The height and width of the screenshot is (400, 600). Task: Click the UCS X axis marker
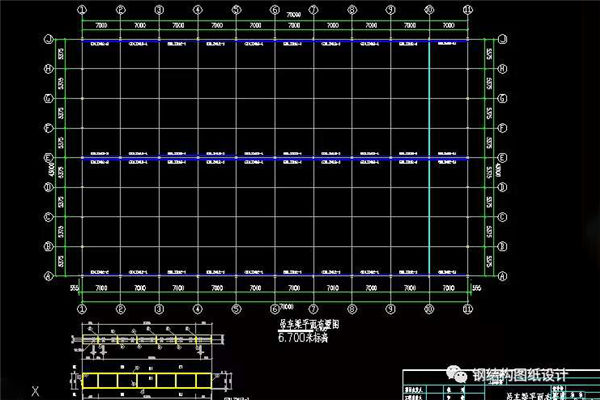click(36, 390)
